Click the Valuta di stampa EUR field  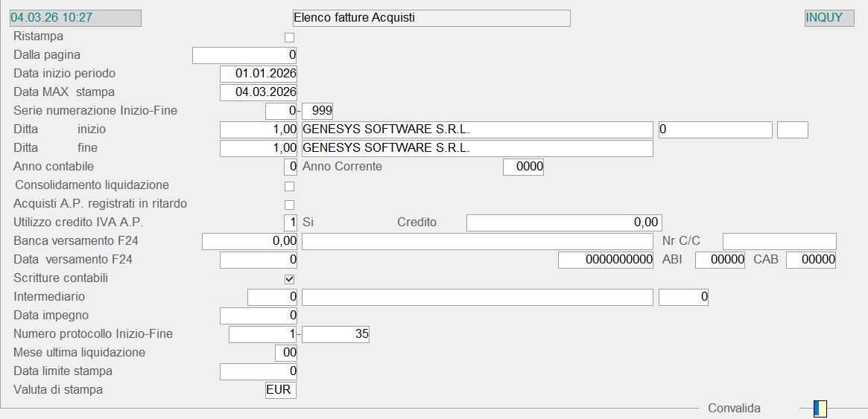[281, 390]
